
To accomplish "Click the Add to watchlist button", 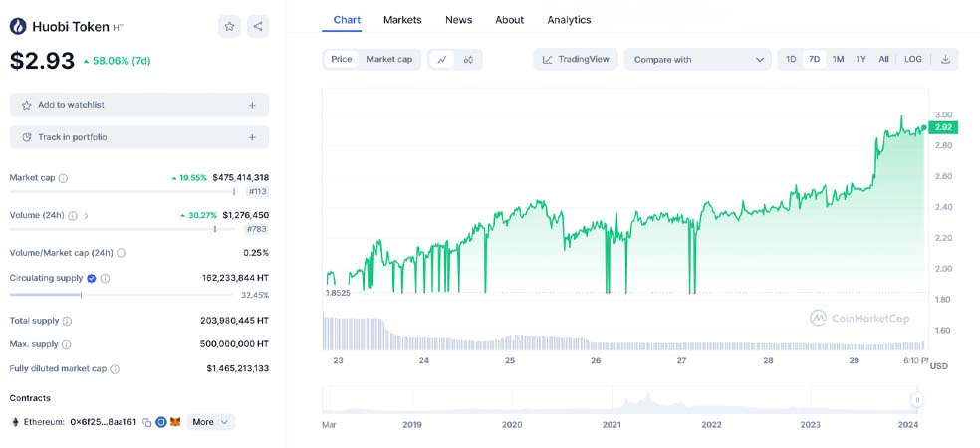I will coord(139,105).
